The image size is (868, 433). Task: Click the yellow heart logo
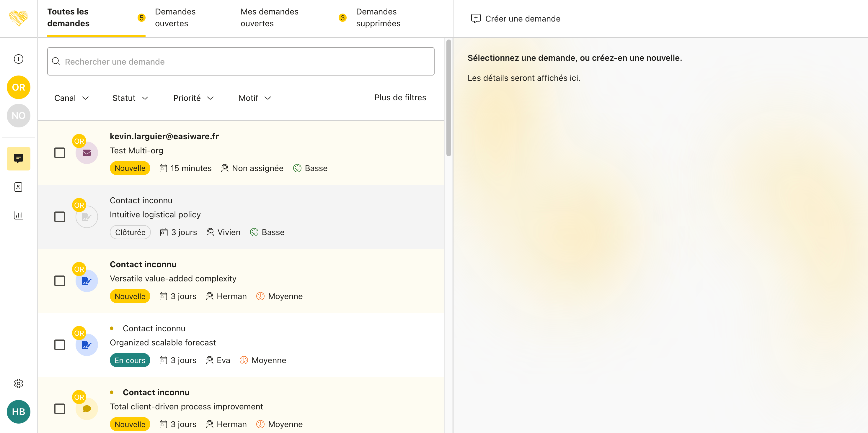coord(19,18)
